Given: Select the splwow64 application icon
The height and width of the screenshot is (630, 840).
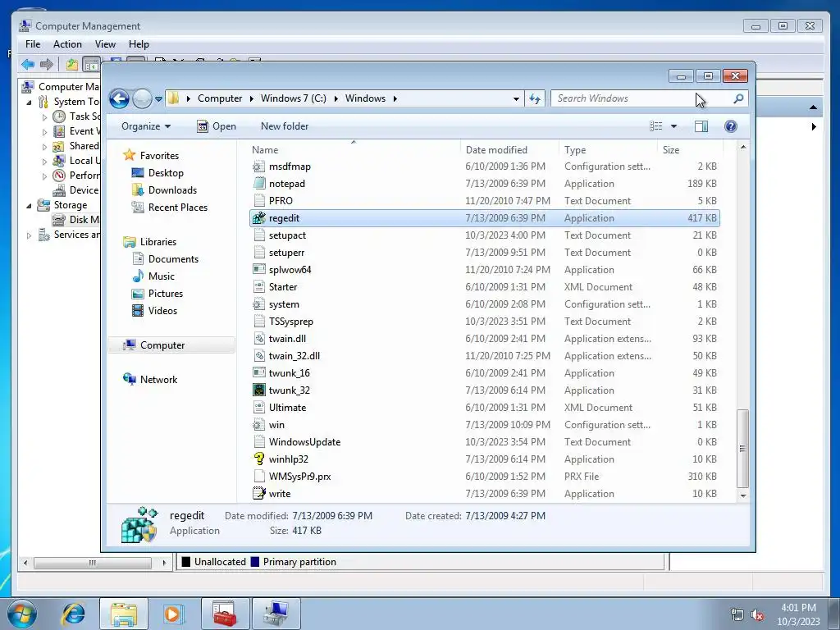Looking at the screenshot, I should (x=258, y=270).
